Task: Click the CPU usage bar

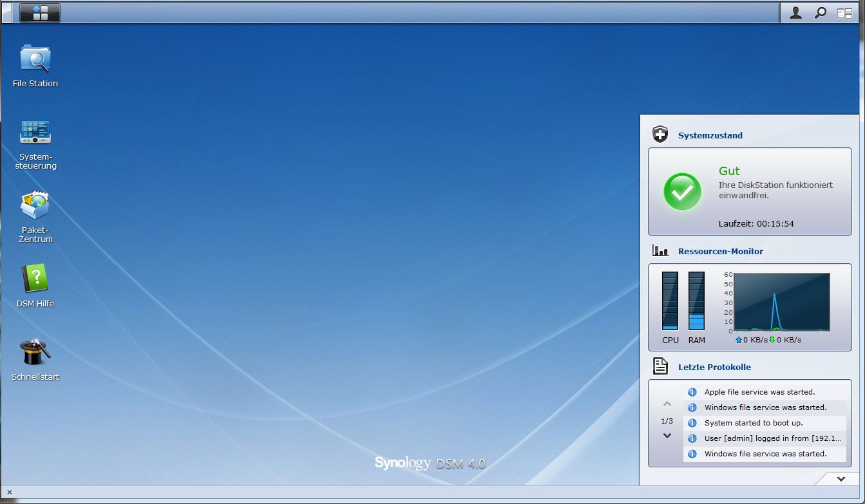Action: [670, 301]
